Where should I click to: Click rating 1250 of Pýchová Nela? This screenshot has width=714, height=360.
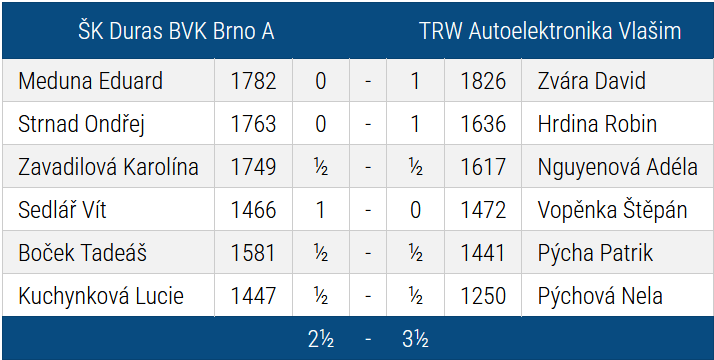483,296
